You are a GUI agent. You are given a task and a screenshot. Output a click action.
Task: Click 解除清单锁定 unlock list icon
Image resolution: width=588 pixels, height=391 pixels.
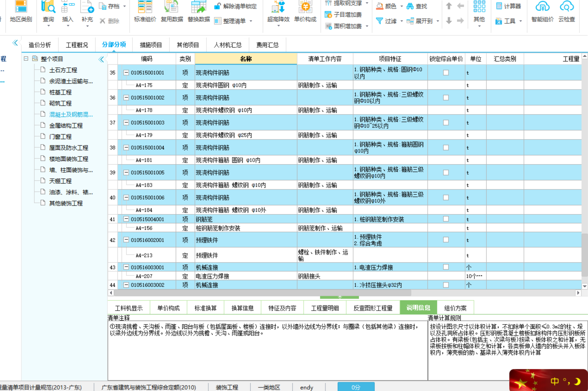[217, 6]
